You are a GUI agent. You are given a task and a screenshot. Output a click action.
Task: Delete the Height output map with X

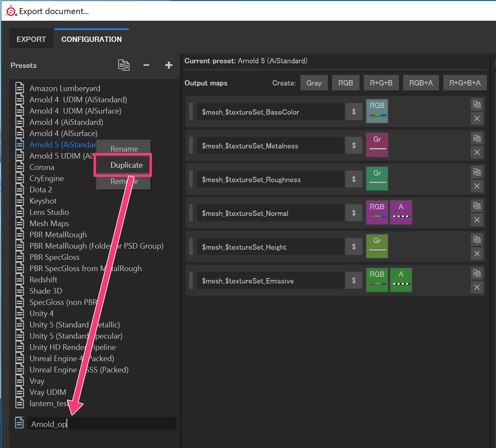tap(477, 254)
